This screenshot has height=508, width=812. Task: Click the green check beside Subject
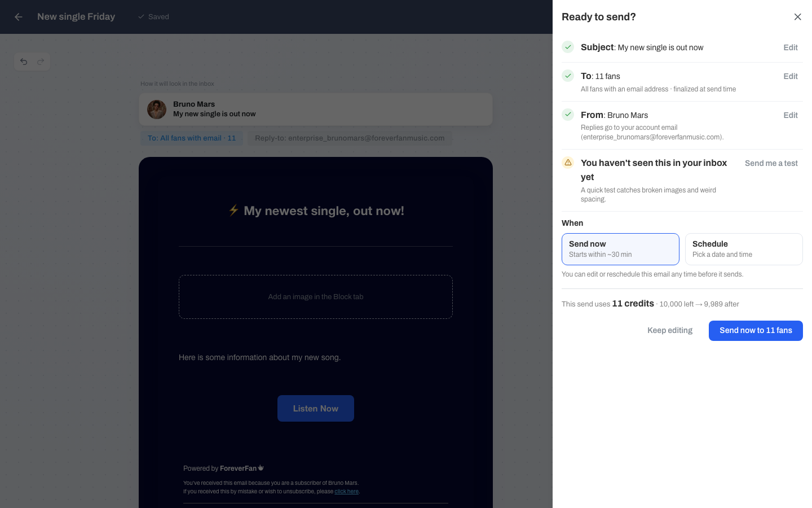tap(568, 47)
